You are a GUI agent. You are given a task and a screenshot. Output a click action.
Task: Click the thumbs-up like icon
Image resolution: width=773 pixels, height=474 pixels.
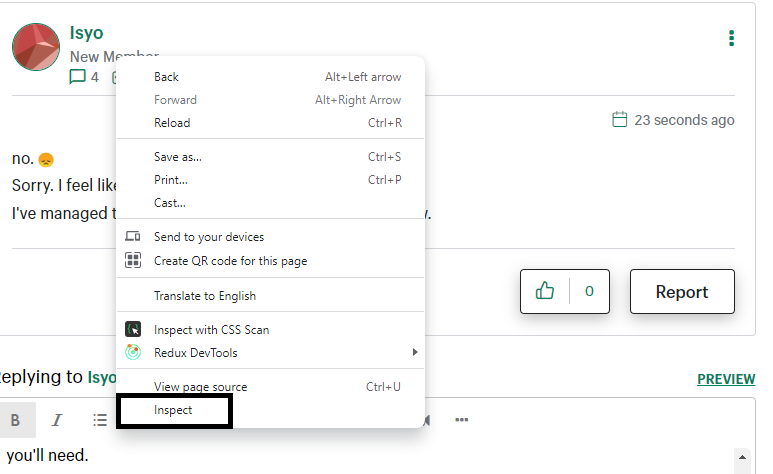point(545,291)
